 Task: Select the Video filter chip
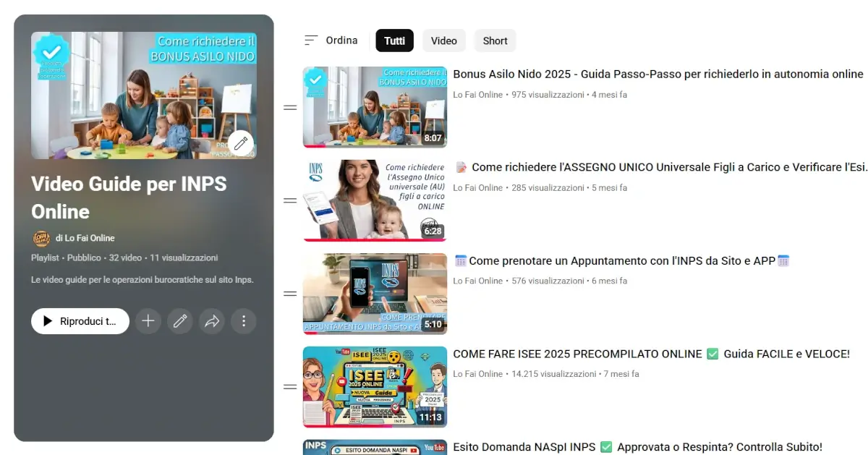tap(444, 41)
